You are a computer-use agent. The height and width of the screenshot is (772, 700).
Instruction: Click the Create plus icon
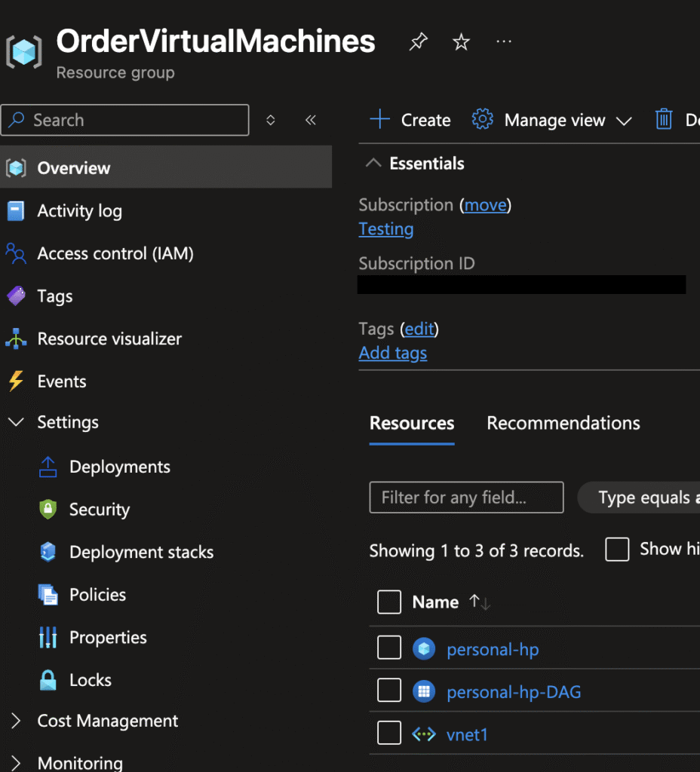tap(380, 120)
